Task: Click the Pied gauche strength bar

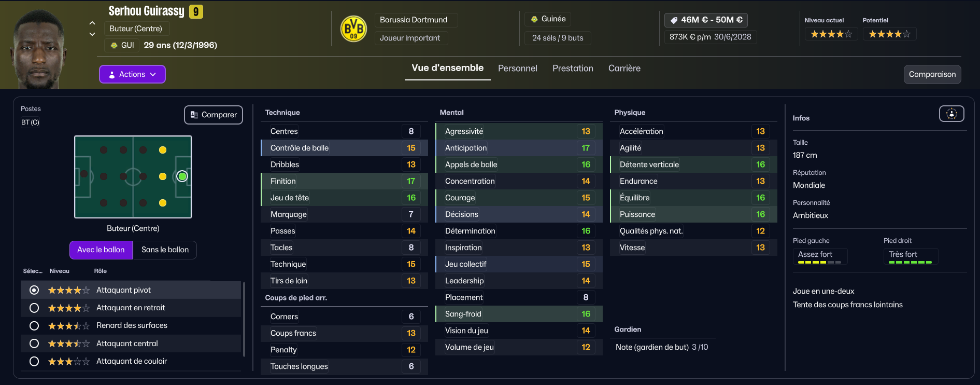Action: 819,263
